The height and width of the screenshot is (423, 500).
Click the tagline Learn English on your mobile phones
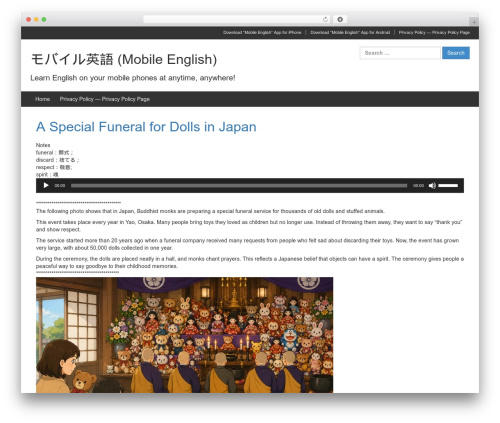coord(133,78)
